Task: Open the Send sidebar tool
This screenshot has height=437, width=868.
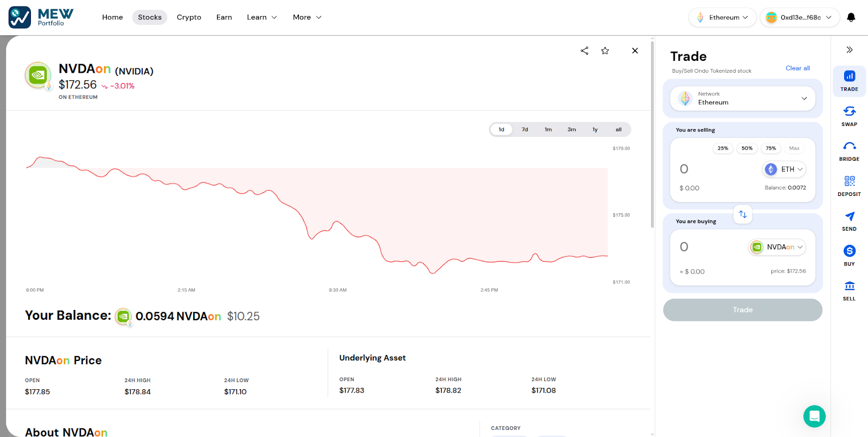Action: 850,220
